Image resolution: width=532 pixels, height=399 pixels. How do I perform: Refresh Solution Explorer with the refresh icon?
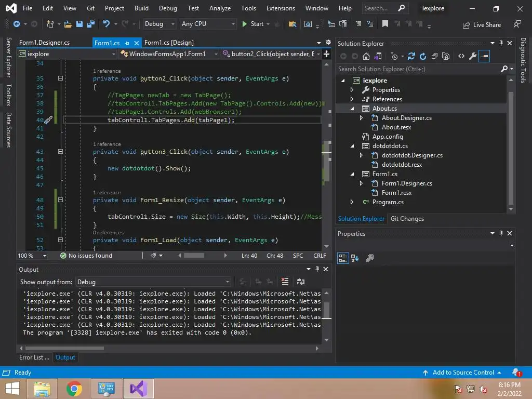coord(423,56)
